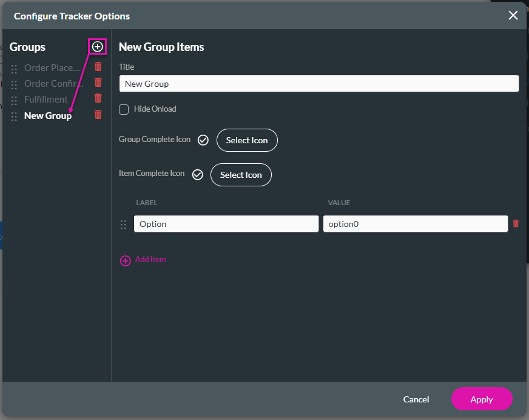Click the drag handle next to the Option row
The width and height of the screenshot is (529, 420).
pyautogui.click(x=123, y=224)
